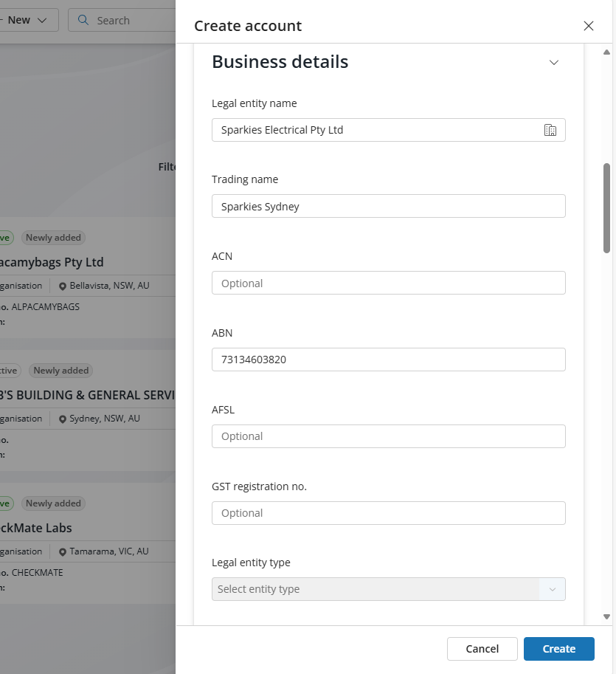Click the Newly added tag on CheckMate Labs
This screenshot has height=674, width=616.
(53, 503)
